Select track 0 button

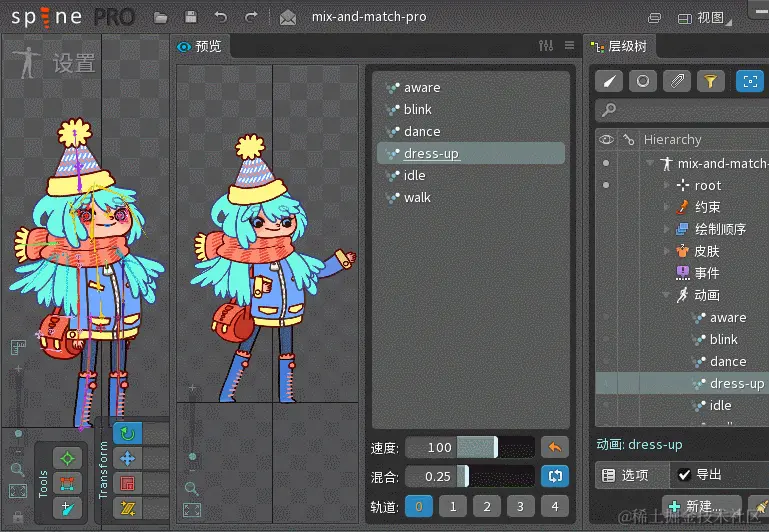click(419, 506)
